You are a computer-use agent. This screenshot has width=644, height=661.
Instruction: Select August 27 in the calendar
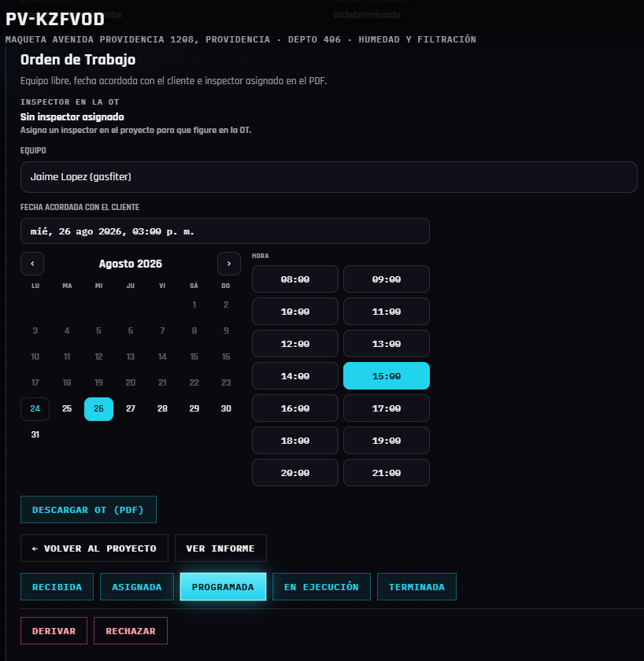pyautogui.click(x=131, y=409)
